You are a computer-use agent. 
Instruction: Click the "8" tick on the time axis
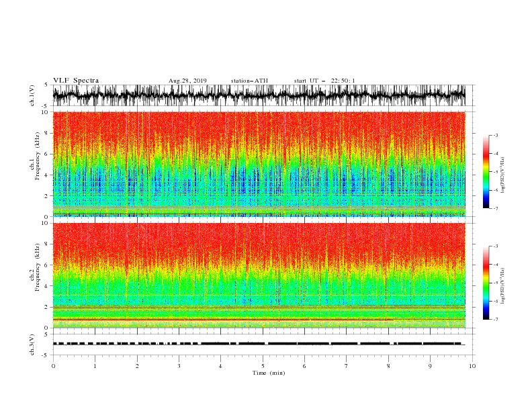pos(388,366)
